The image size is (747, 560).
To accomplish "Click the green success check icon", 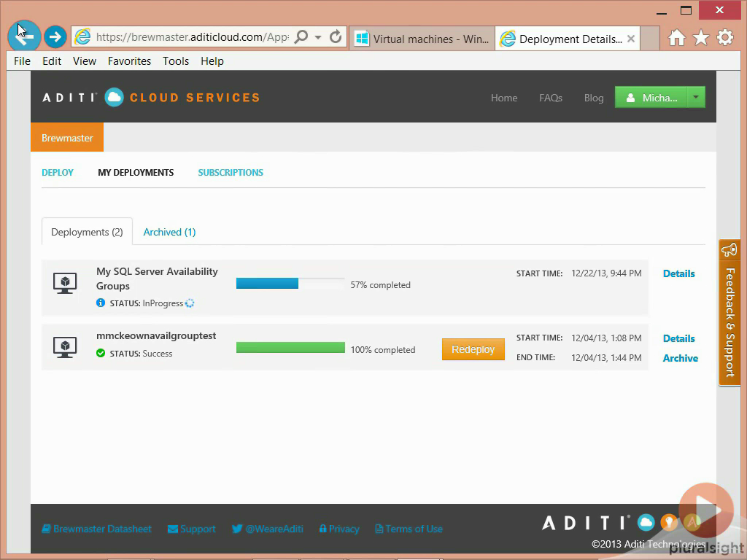I will click(101, 354).
